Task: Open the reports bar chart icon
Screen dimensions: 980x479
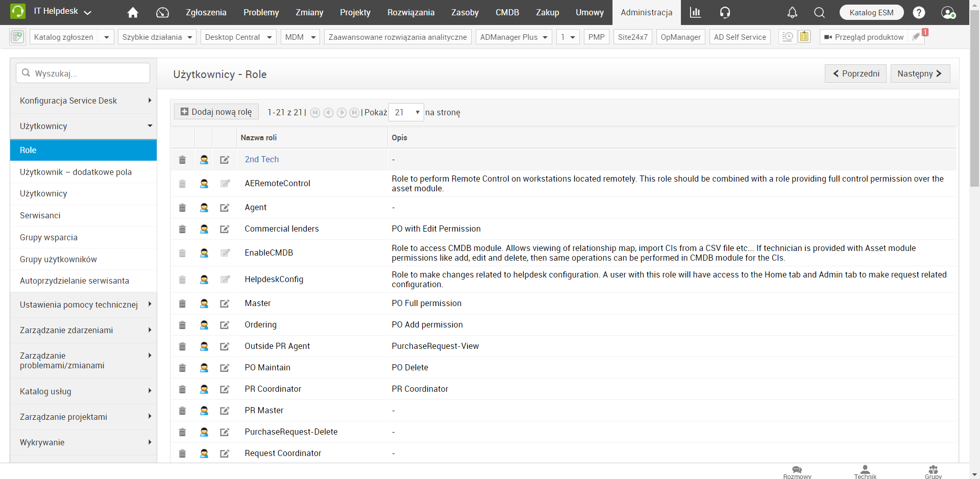Action: click(x=695, y=13)
